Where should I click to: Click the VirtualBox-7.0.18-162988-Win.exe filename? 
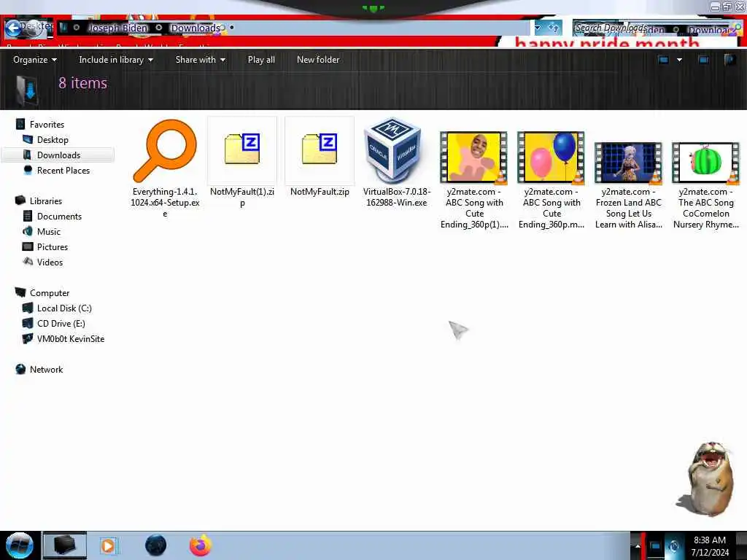coord(396,197)
